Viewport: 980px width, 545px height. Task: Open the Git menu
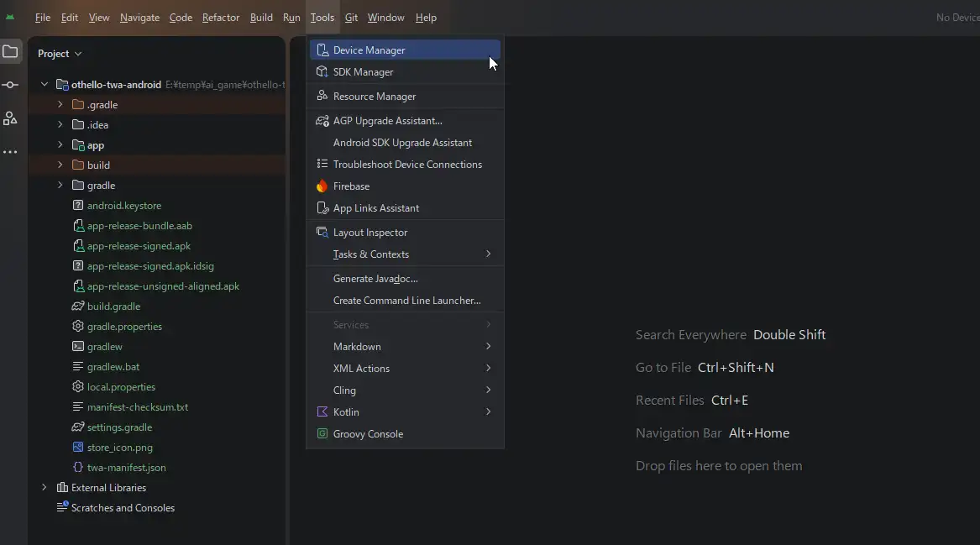click(x=351, y=18)
